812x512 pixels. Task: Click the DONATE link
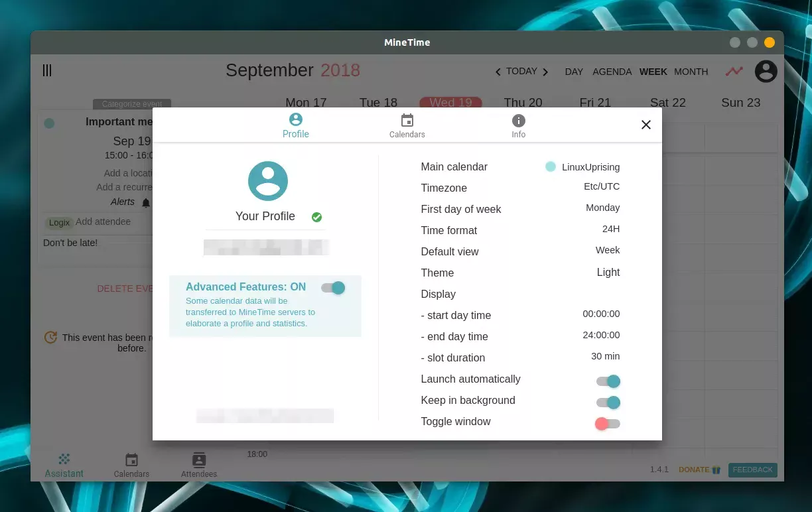(699, 470)
